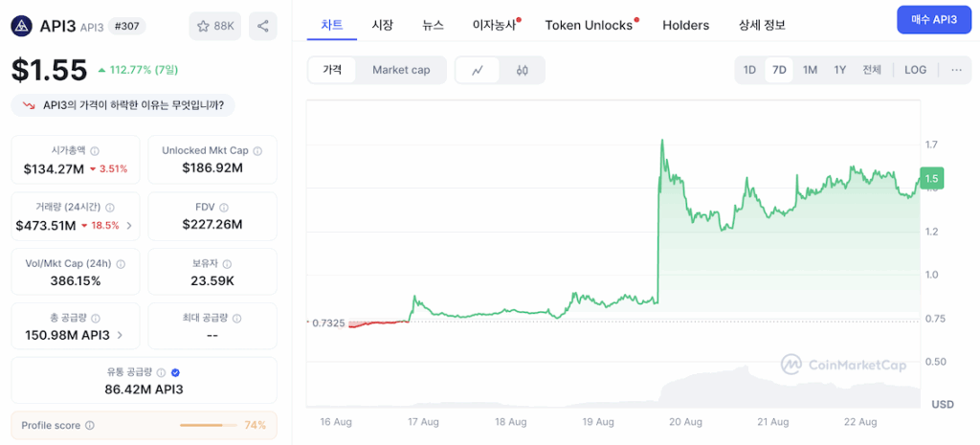Show info for Profile score

(x=89, y=426)
